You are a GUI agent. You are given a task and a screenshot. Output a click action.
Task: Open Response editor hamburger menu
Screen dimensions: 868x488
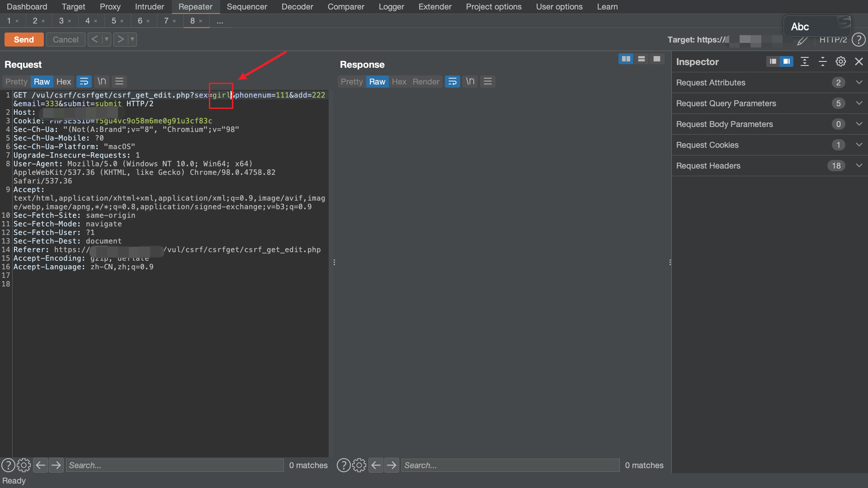(488, 82)
